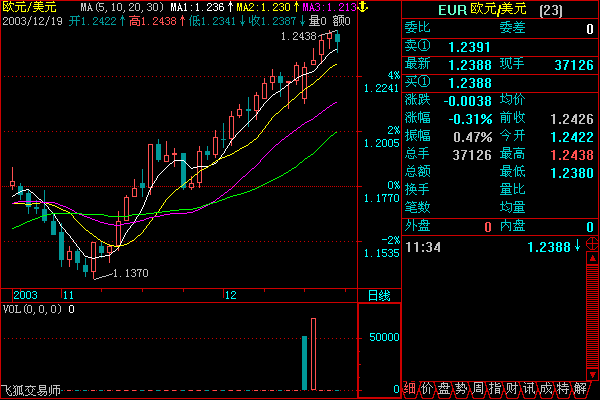600x400 pixels.
Task: Open the 指 indicator tab
Action: click(495, 389)
